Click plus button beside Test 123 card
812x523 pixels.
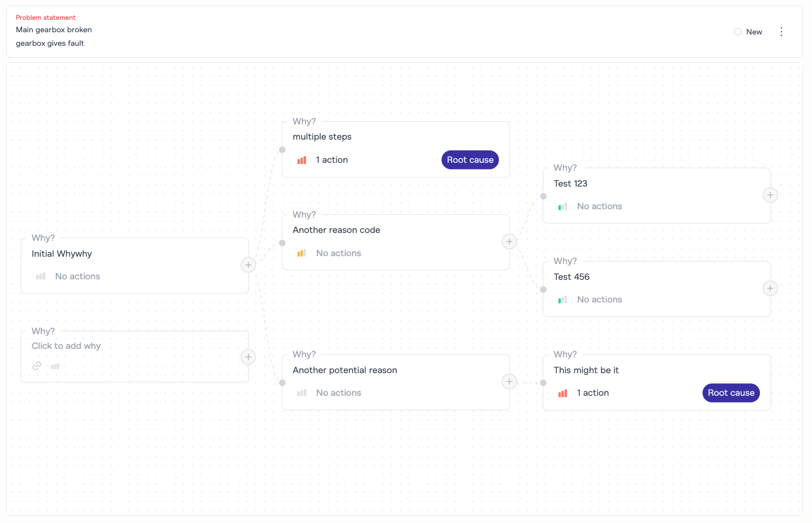coord(770,195)
